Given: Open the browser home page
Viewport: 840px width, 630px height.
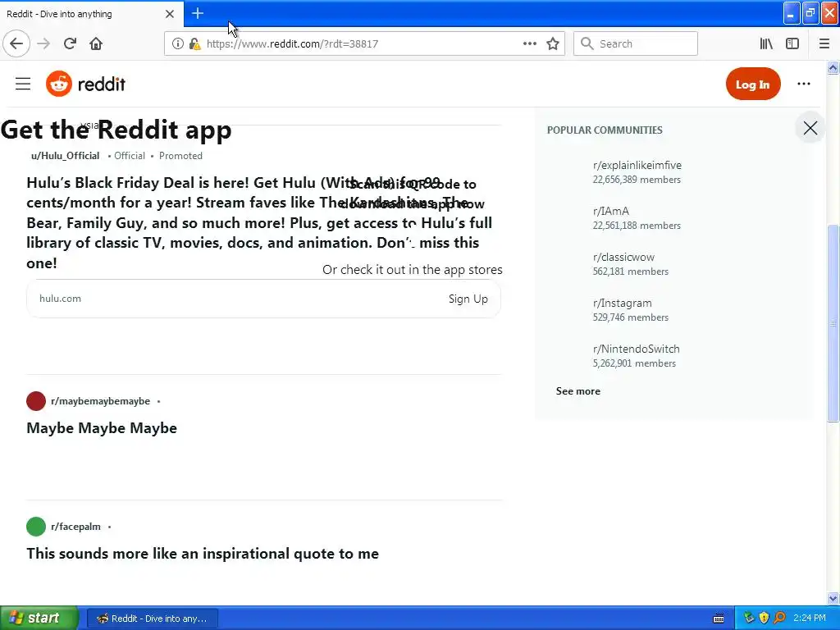Looking at the screenshot, I should 96,44.
